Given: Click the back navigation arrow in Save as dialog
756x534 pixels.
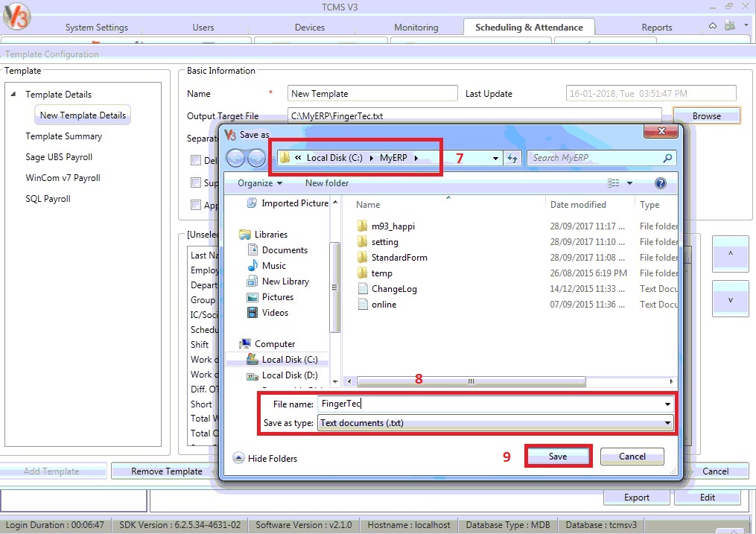Looking at the screenshot, I should tap(236, 158).
